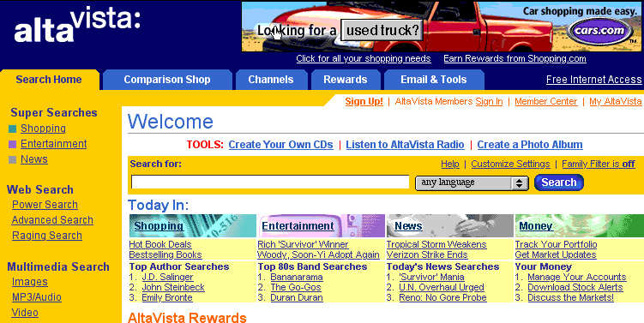This screenshot has width=644, height=323.
Task: Click the AltaVista logo
Action: [x=77, y=25]
